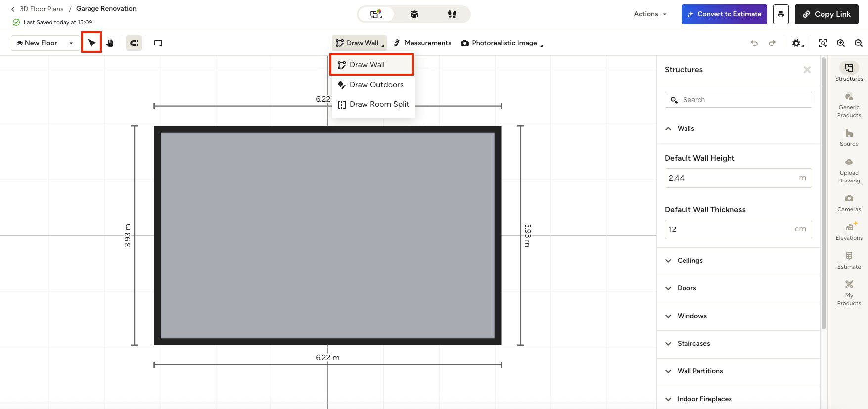The width and height of the screenshot is (868, 409).
Task: Choose Draw Wall from the menu
Action: pos(372,65)
